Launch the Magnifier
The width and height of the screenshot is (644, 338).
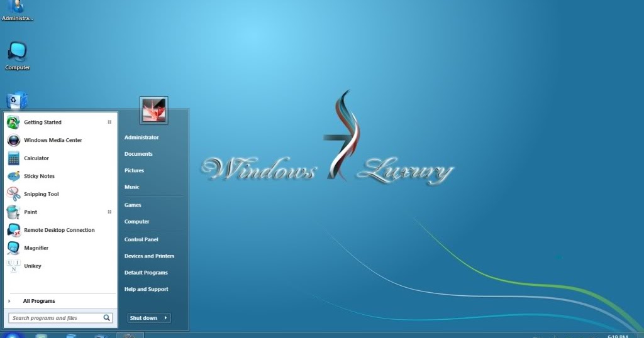coord(60,248)
